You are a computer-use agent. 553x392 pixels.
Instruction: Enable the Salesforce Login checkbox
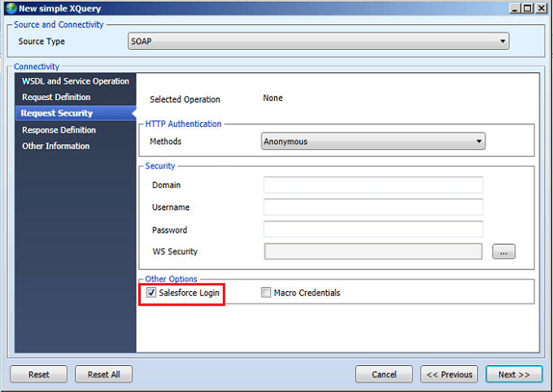click(151, 293)
